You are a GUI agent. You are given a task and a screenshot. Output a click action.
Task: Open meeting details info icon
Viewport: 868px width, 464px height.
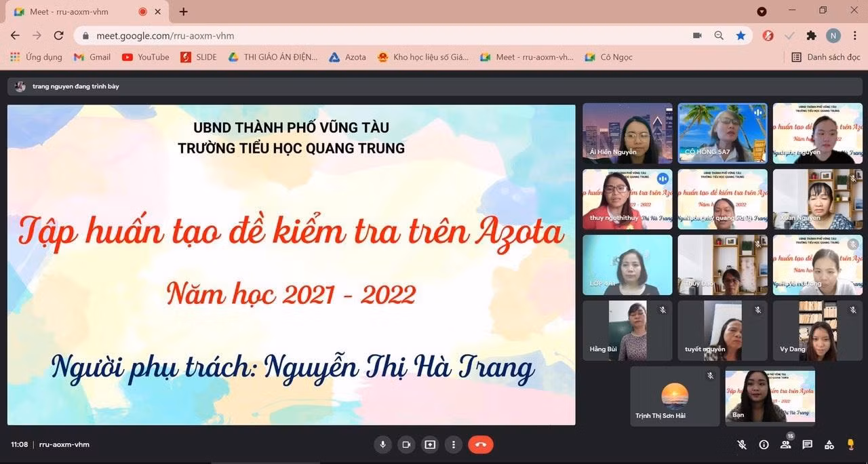tap(764, 445)
